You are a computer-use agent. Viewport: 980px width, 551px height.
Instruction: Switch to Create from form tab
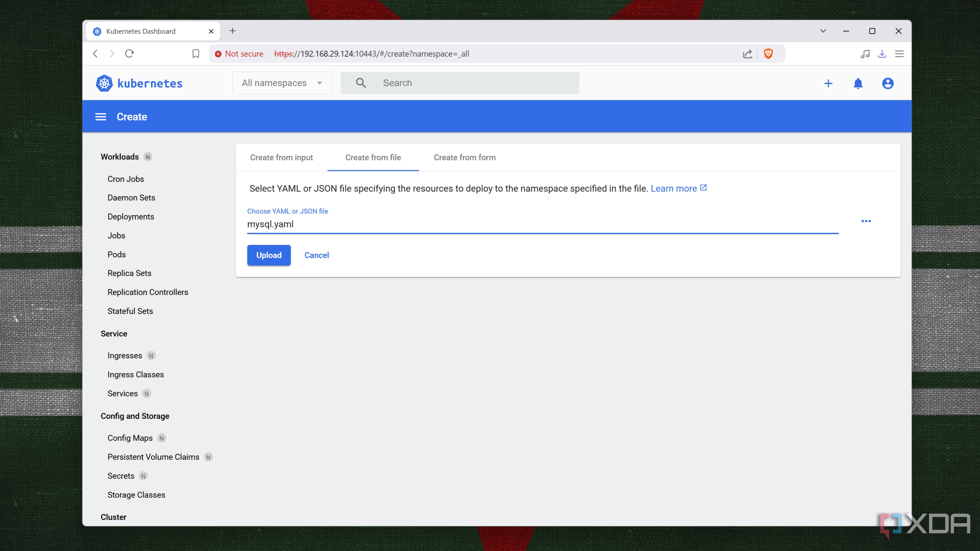coord(464,157)
